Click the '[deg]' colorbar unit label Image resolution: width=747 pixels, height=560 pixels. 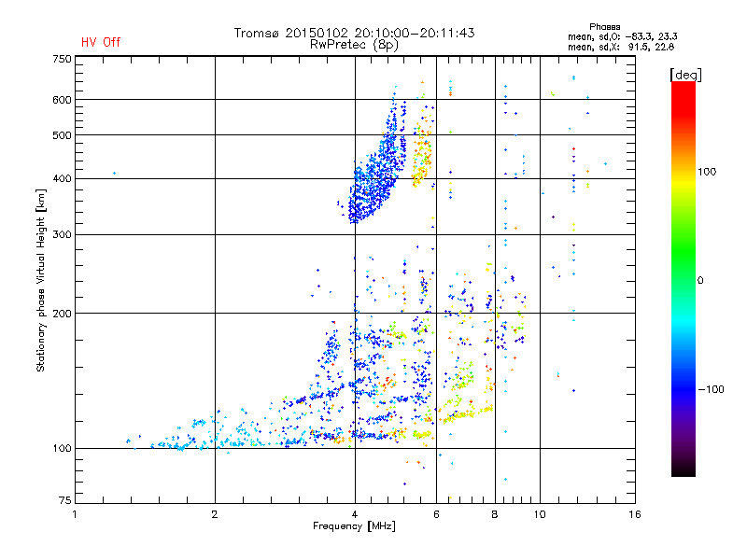(685, 75)
